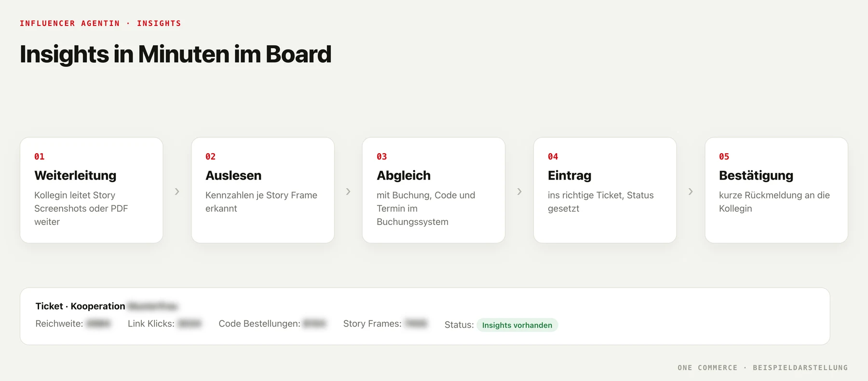Select the Auslesen card heading

coord(233,175)
